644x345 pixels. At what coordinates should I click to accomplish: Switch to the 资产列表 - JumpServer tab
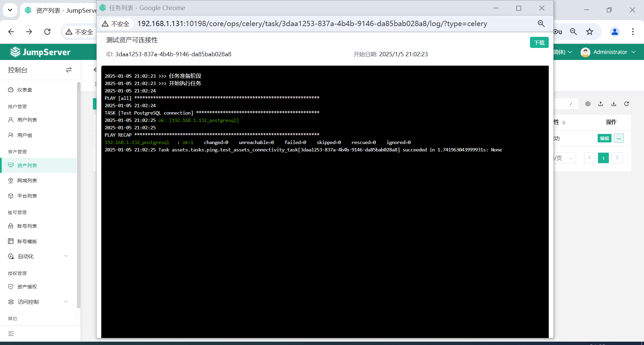click(60, 10)
